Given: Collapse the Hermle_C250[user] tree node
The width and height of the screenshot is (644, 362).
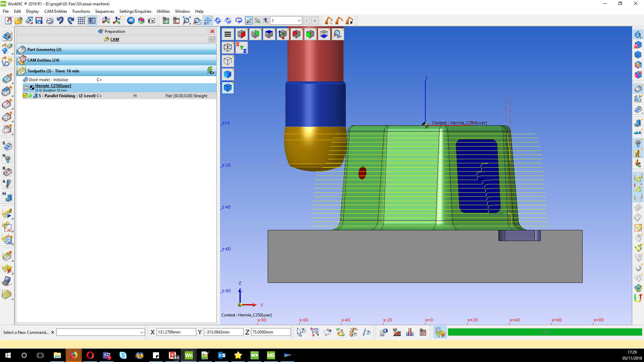Looking at the screenshot, I should pos(26,87).
